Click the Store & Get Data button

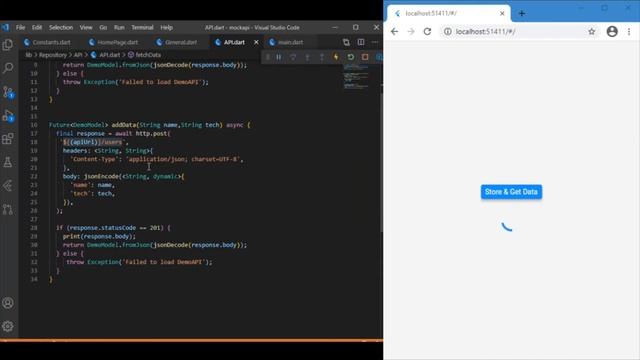[511, 192]
